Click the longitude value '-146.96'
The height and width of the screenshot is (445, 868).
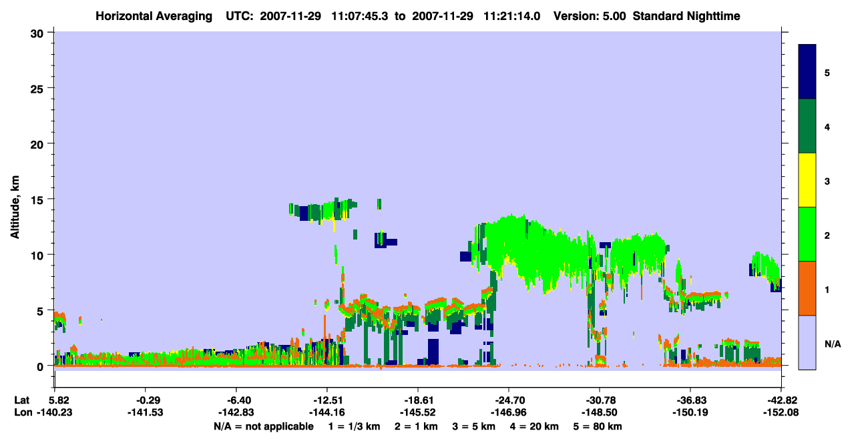coord(509,412)
